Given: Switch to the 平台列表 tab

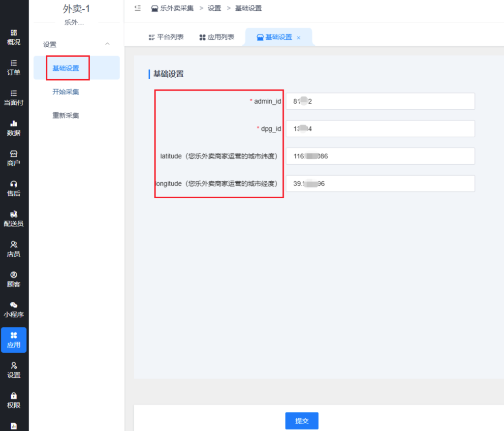Looking at the screenshot, I should [166, 37].
